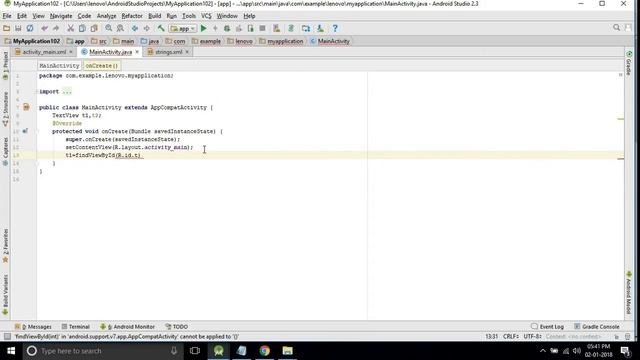
Task: Click the java folder breadcrumb
Action: click(x=149, y=41)
